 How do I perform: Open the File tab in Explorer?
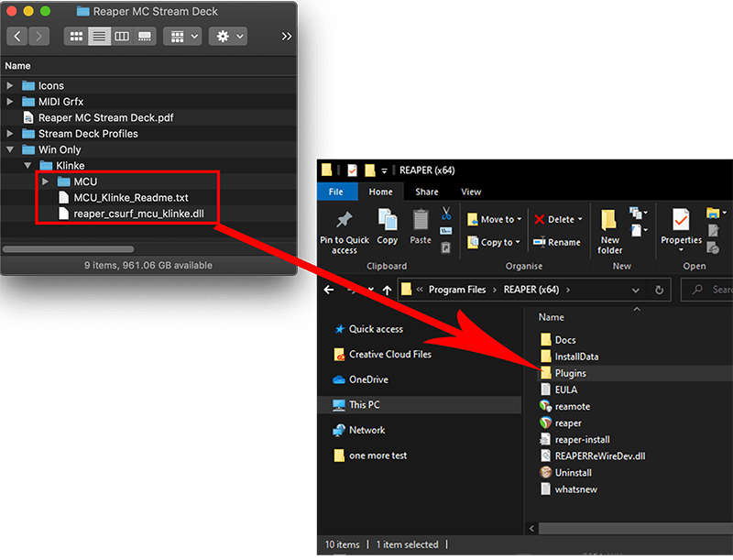pos(336,192)
